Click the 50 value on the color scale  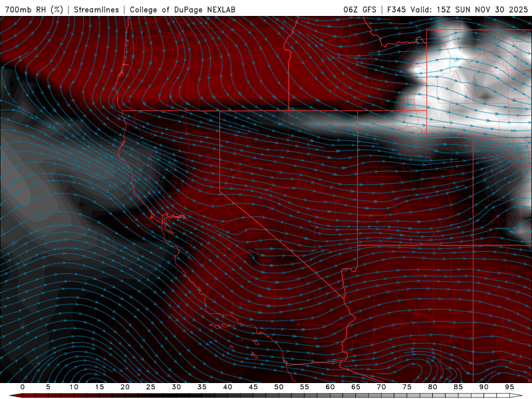(x=279, y=387)
